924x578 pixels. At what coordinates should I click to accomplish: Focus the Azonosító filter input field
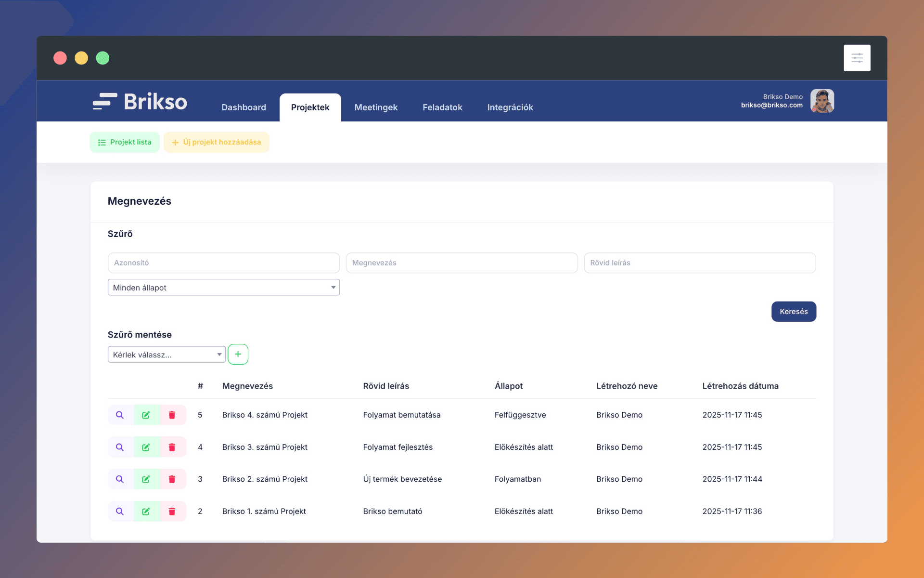pyautogui.click(x=224, y=263)
